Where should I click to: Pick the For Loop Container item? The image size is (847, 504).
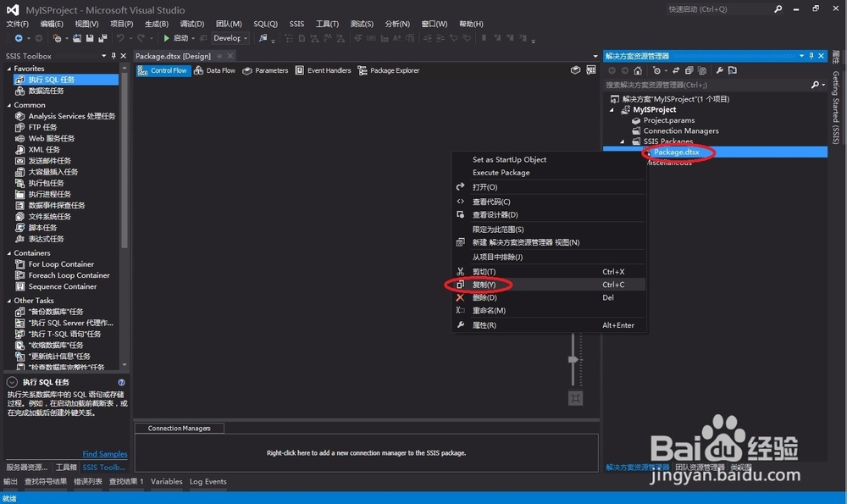pyautogui.click(x=61, y=264)
